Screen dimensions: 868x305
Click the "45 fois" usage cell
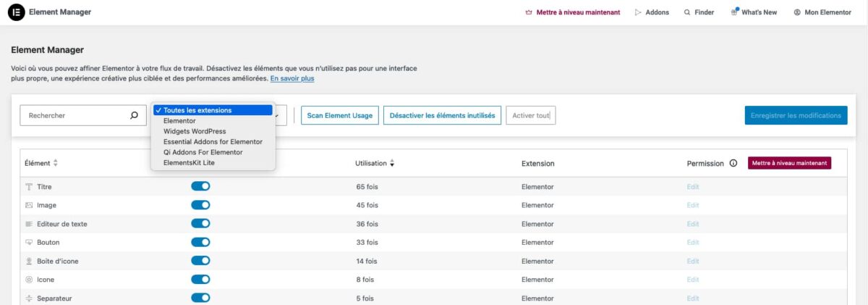click(x=367, y=205)
